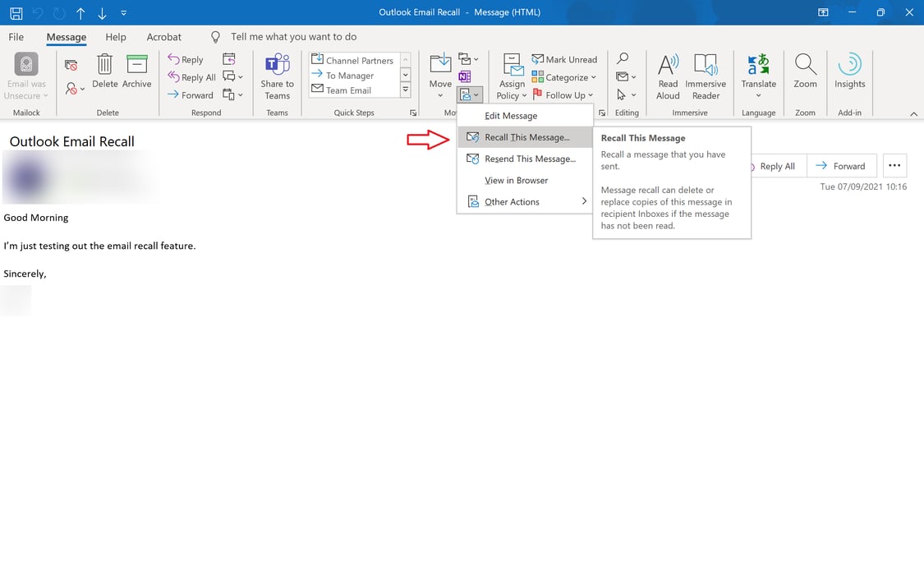Mark the message as unread
Image resolution: width=924 pixels, height=580 pixels.
(565, 58)
